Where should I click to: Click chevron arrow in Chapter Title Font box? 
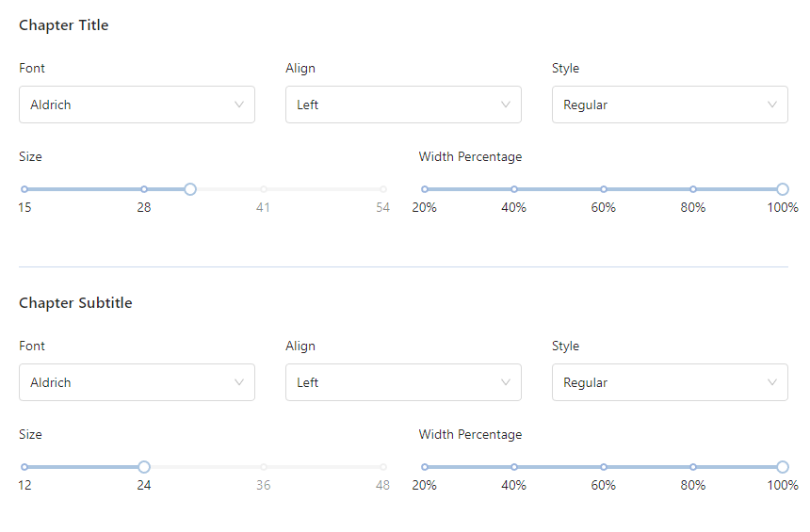click(x=239, y=105)
